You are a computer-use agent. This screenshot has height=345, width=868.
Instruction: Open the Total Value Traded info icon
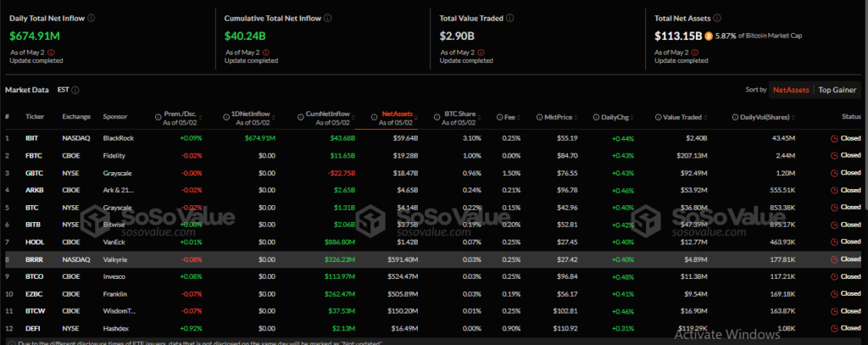click(x=509, y=19)
